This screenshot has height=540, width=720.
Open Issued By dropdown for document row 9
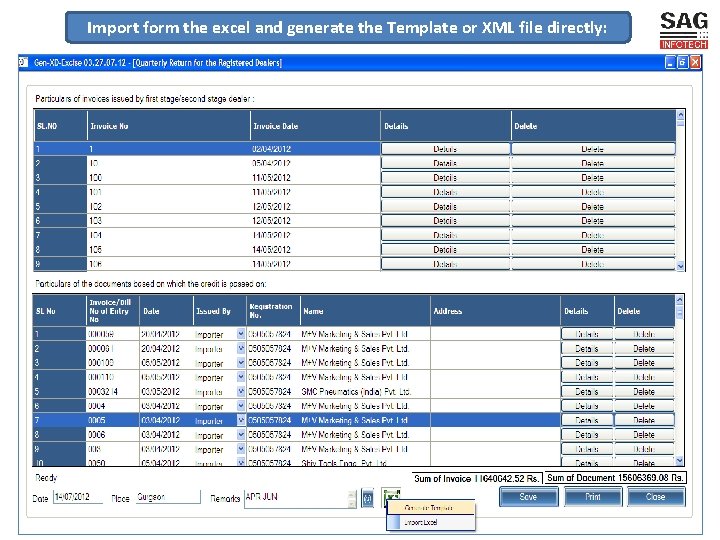click(x=241, y=449)
